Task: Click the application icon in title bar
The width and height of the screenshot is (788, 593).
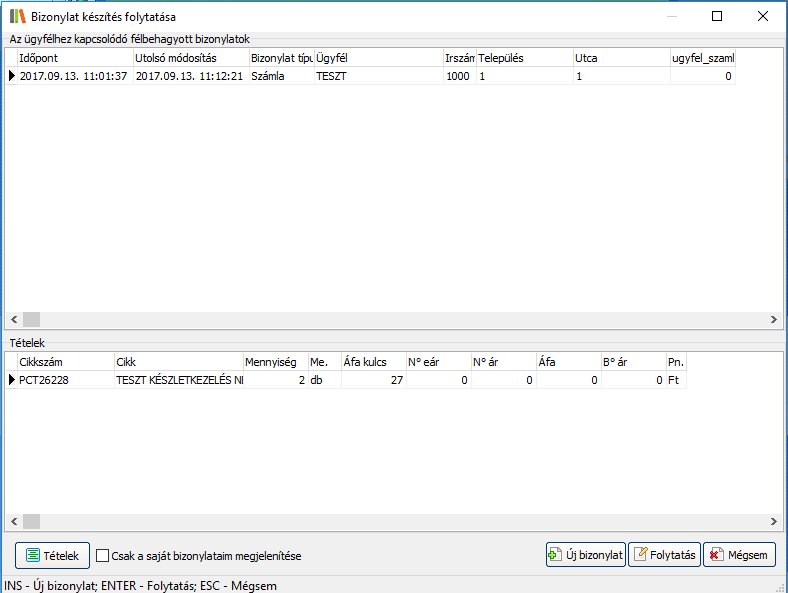Action: (x=18, y=17)
